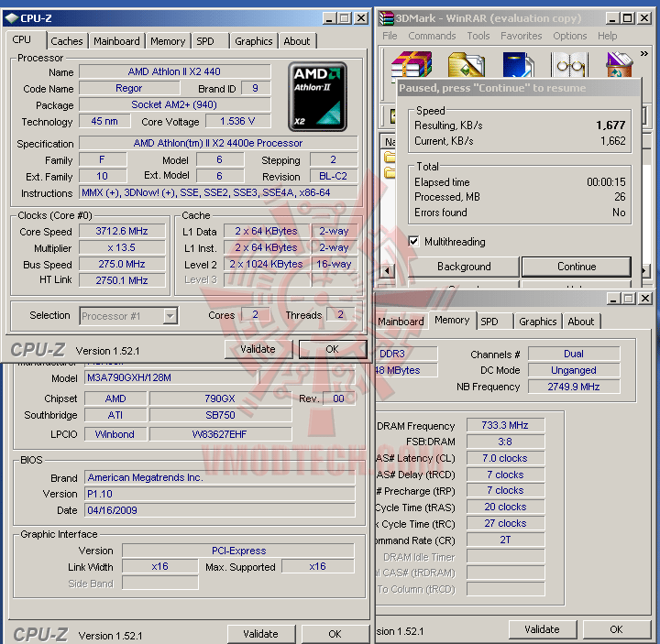This screenshot has height=644, width=660.
Task: Click the Extract To icon in WinRAR toolbar
Action: pos(466,66)
